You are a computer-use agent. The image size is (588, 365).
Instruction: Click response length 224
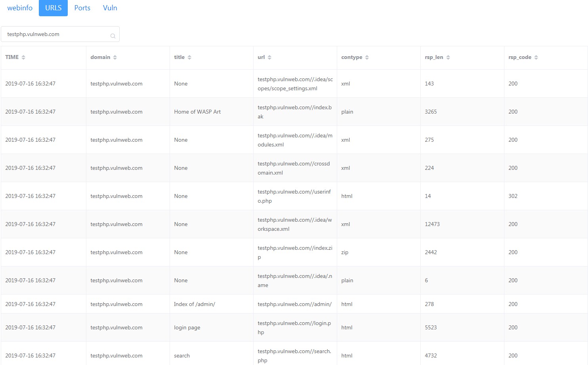429,168
